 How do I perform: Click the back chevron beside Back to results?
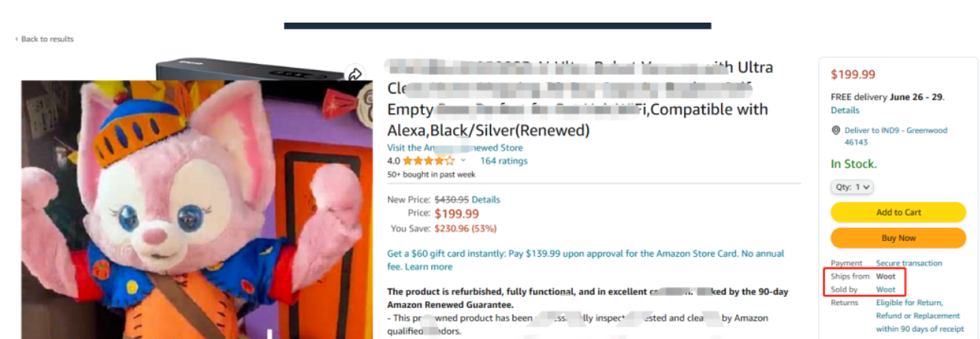(x=17, y=39)
